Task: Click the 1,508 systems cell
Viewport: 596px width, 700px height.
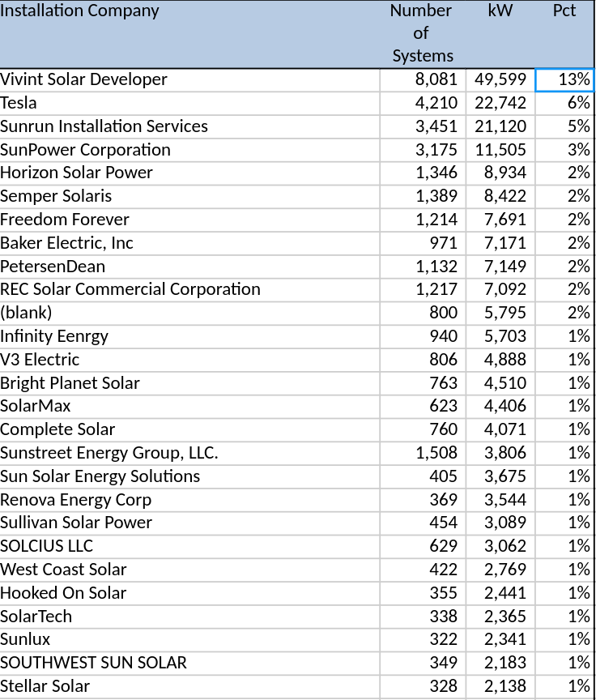Action: 423,453
